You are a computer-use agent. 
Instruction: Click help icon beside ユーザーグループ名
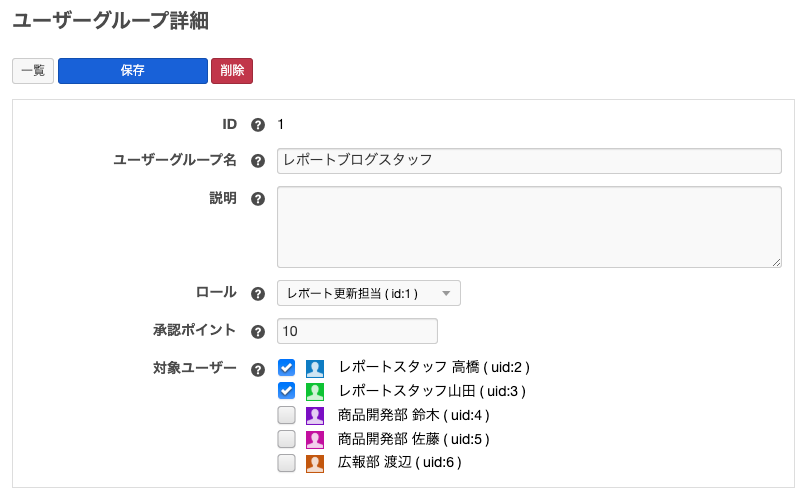[258, 160]
